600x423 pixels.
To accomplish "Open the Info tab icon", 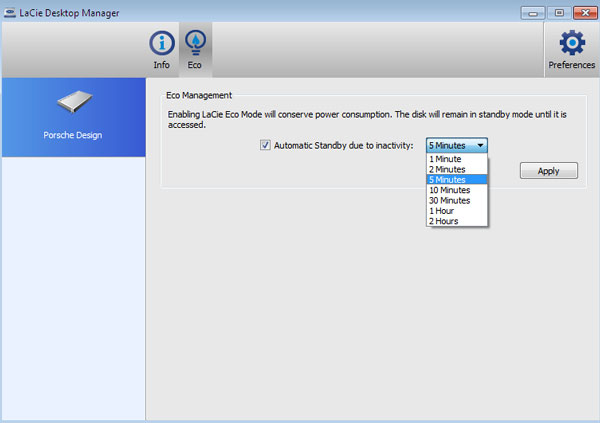I will [x=161, y=44].
